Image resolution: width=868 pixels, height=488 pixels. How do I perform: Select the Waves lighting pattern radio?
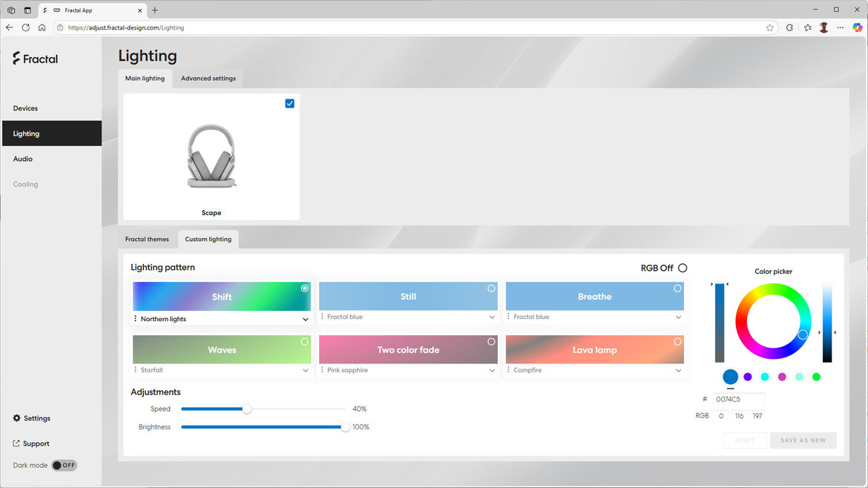(x=304, y=341)
